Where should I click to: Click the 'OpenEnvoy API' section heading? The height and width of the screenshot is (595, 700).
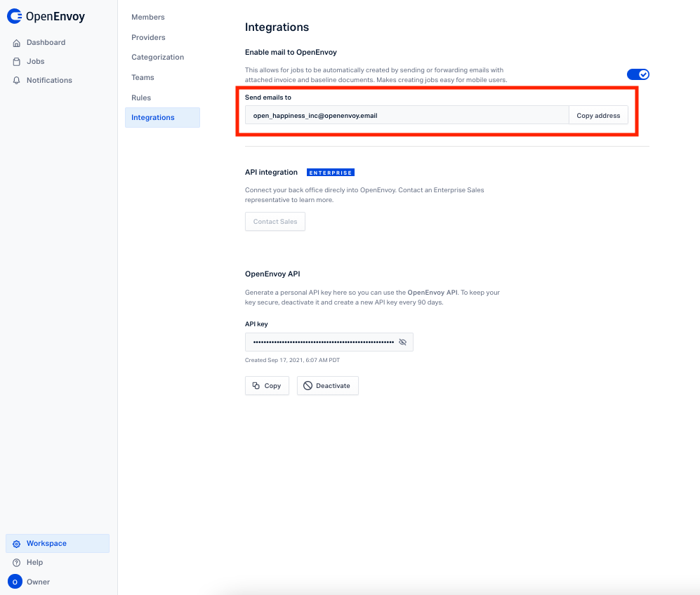(x=272, y=274)
